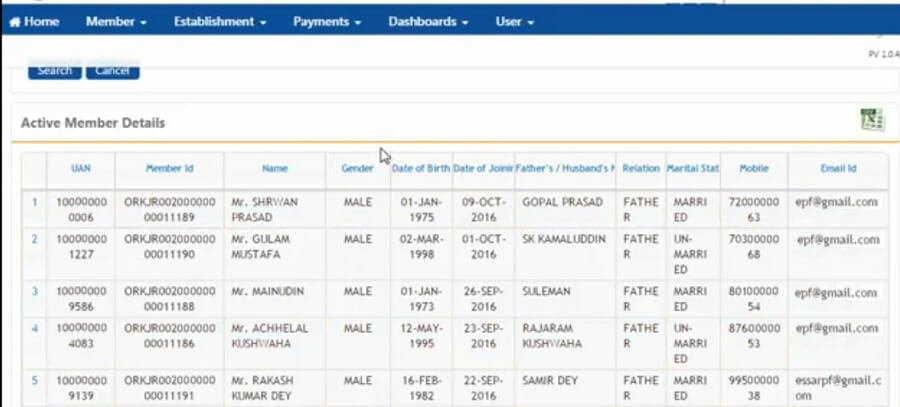
Task: Sort table by Member Id header
Action: (169, 169)
